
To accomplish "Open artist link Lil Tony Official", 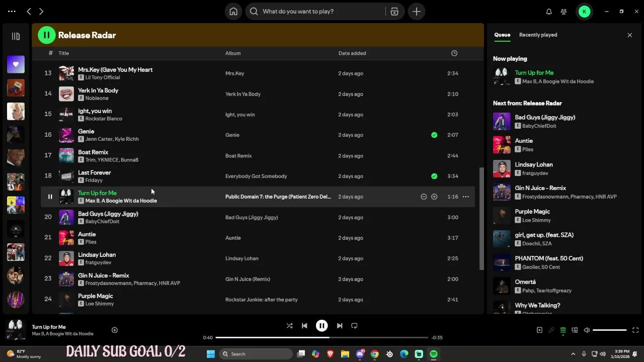I will pos(103,77).
